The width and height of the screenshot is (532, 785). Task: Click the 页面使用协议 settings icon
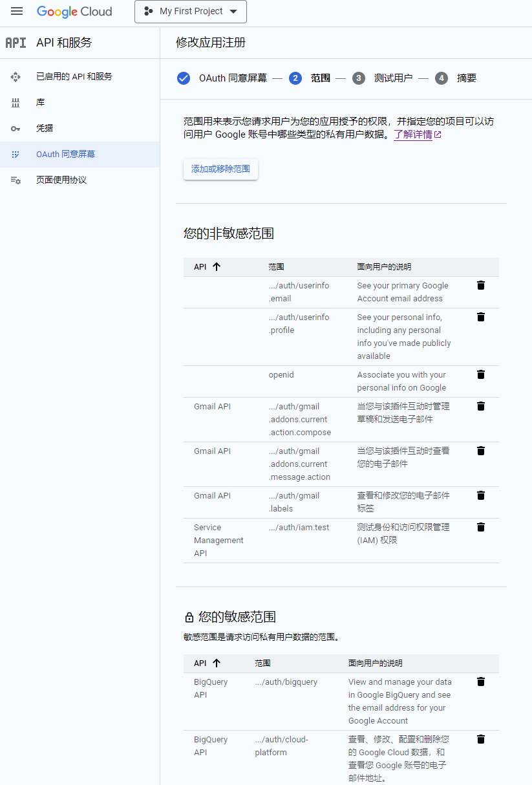click(16, 180)
